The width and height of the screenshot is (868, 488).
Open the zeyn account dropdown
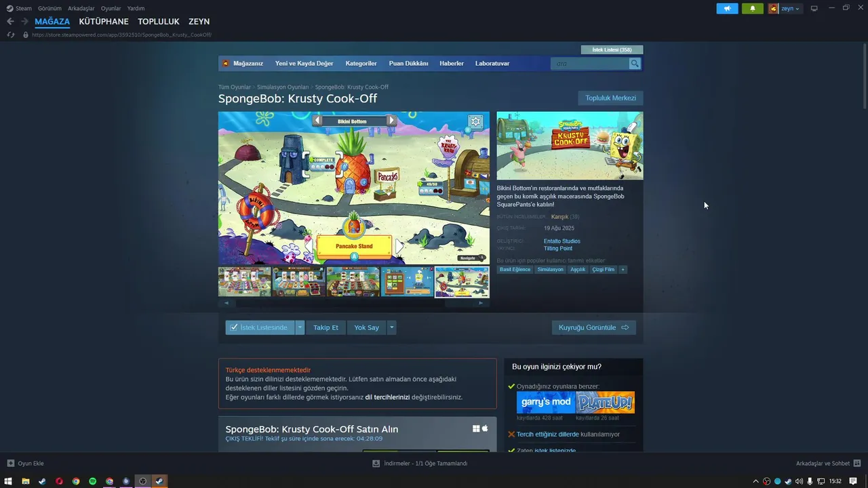click(x=791, y=9)
